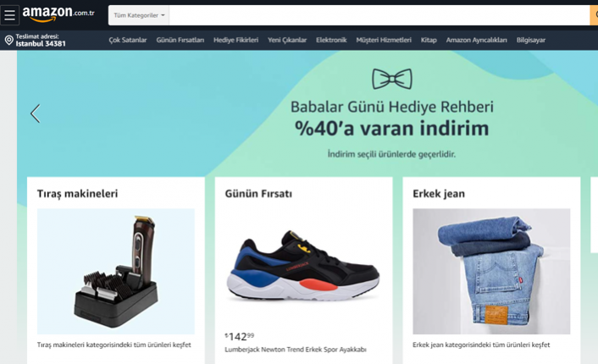The height and width of the screenshot is (364, 598).
Task: Open Lumberjack Newton Trend Erkek Spor Ayakkabı link
Action: click(296, 350)
